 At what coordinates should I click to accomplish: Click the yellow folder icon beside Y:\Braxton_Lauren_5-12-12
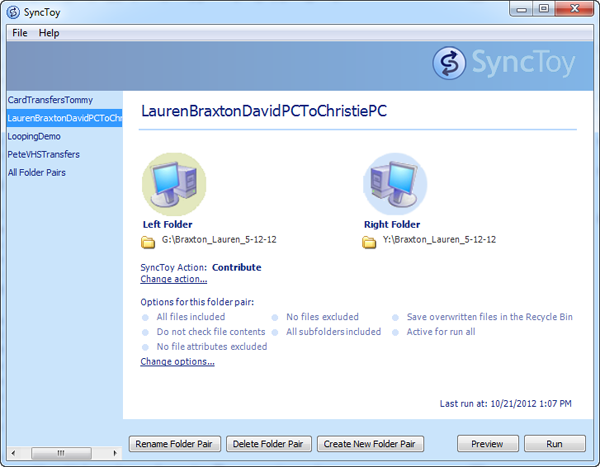[369, 242]
